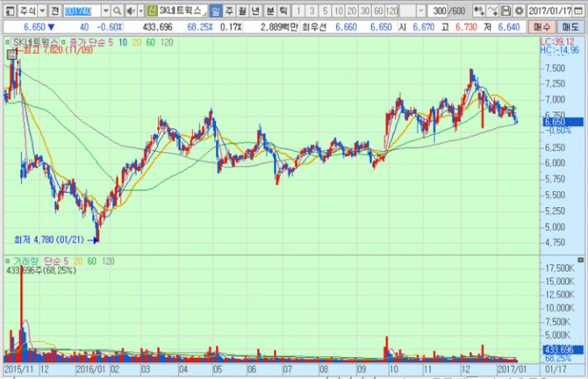The image size is (588, 379).
Task: Switch to the 월 monthly chart tab
Action: point(243,10)
